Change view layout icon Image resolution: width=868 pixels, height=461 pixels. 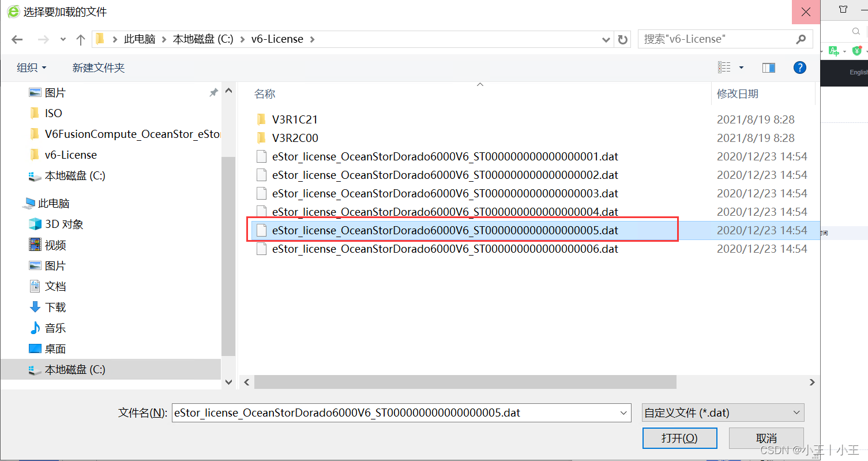click(x=724, y=68)
